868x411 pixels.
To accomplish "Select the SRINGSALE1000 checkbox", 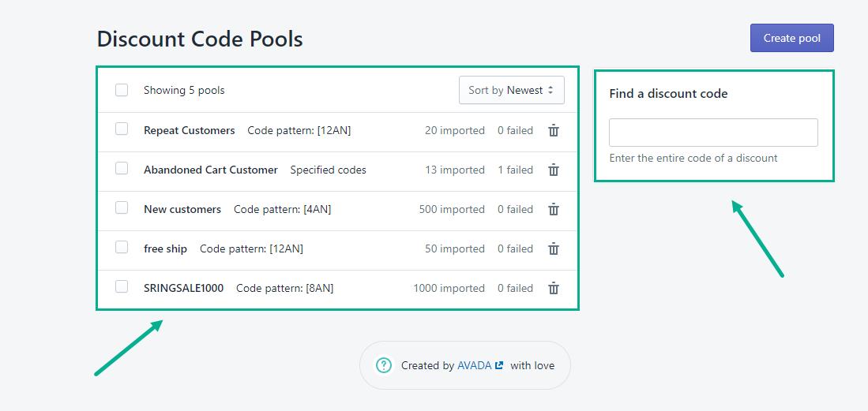I will (122, 286).
